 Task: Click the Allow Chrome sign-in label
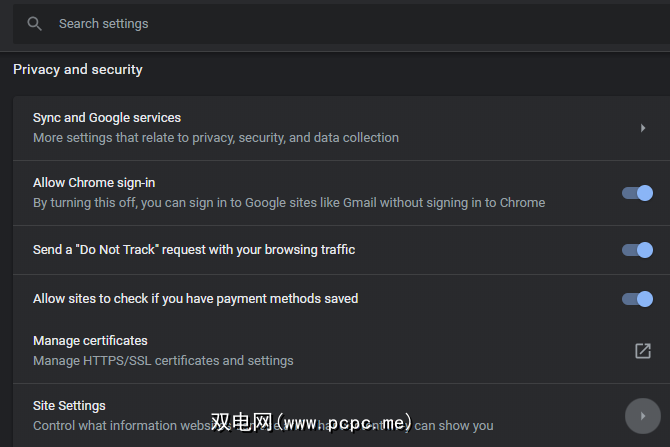94,183
